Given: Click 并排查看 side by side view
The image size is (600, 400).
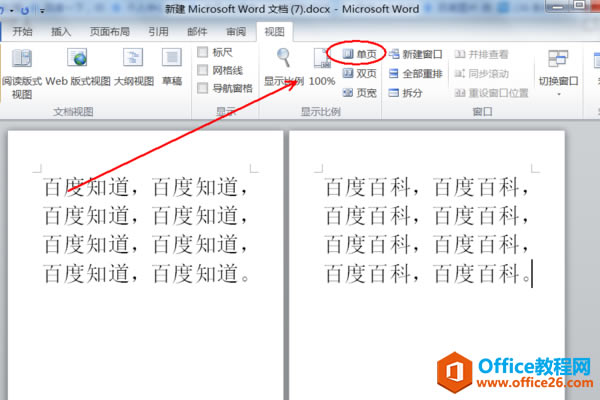Looking at the screenshot, I should tap(481, 54).
